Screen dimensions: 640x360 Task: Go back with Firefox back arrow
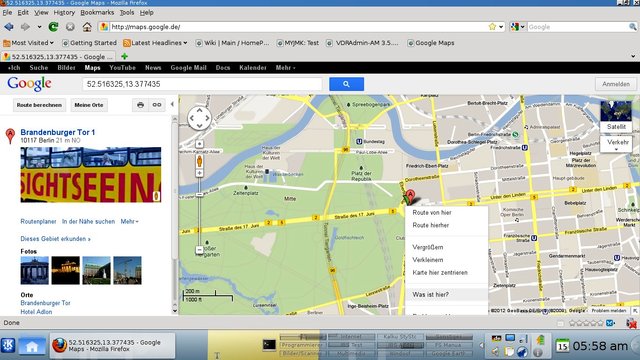[9, 27]
